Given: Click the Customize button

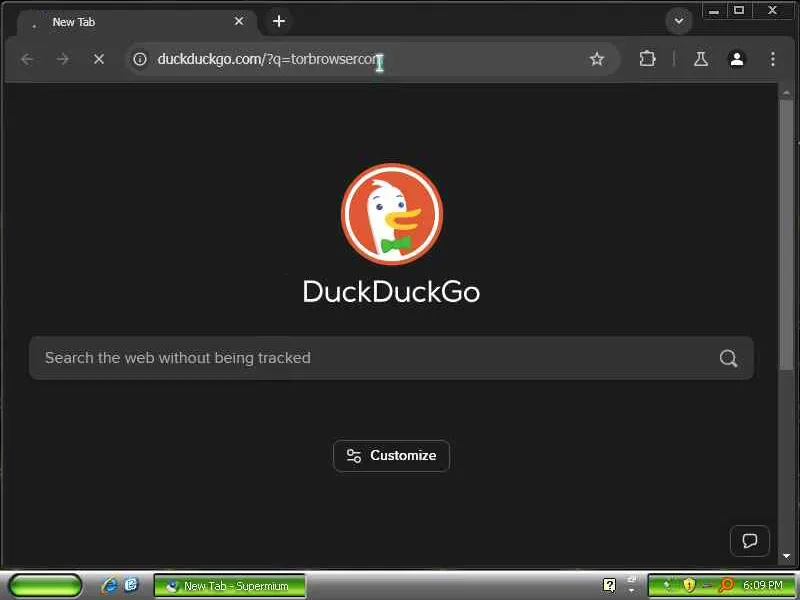Looking at the screenshot, I should pos(391,456).
